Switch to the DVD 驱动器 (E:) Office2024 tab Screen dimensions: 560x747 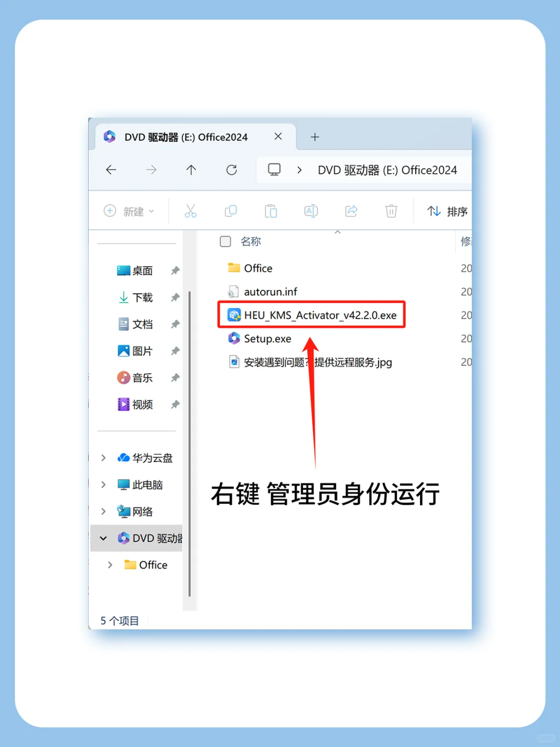pos(187,136)
